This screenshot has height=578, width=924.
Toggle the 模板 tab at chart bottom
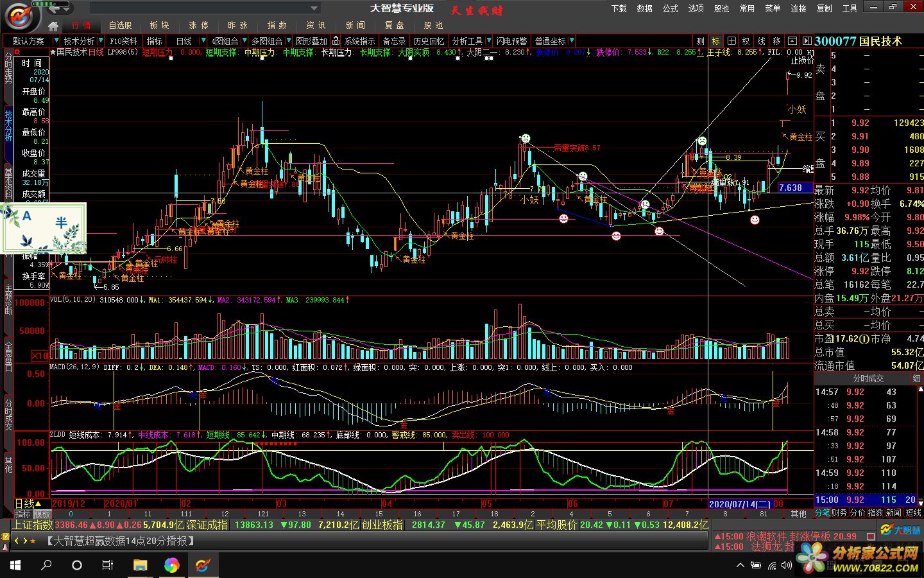point(42,514)
